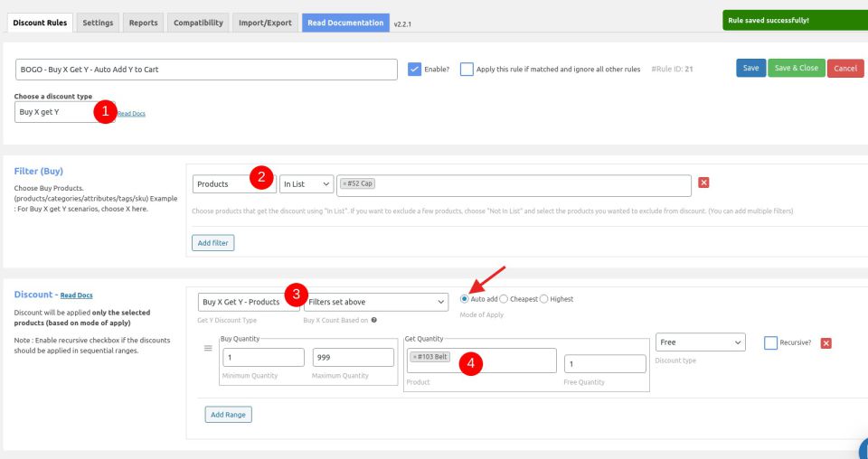The image size is (868, 459).
Task: Switch to the Settings tab
Action: pos(98,23)
